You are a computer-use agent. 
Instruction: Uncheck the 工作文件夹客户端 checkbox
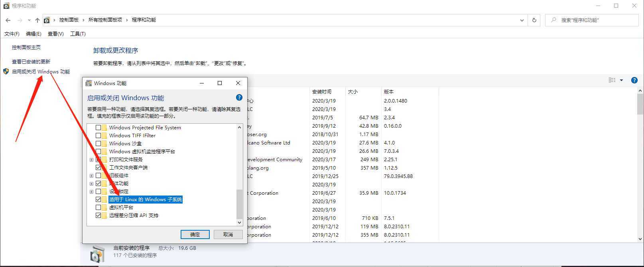click(x=98, y=168)
